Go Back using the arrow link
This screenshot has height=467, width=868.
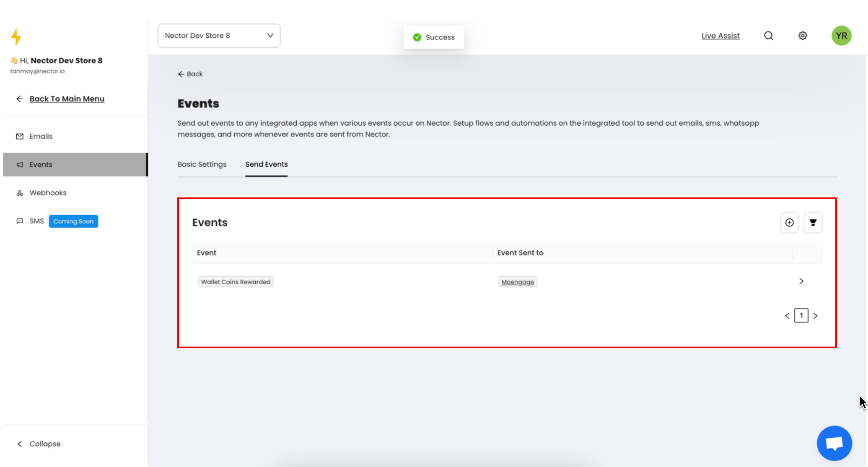(x=190, y=74)
